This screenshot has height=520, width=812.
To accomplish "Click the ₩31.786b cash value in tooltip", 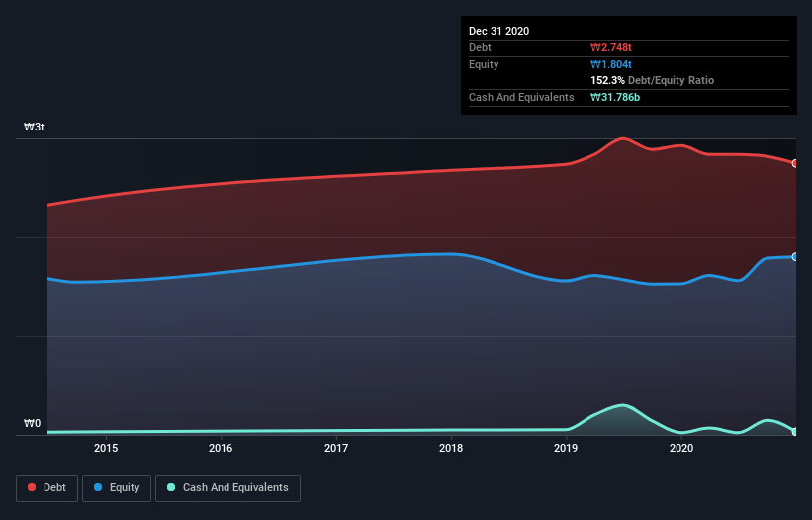I will [615, 97].
